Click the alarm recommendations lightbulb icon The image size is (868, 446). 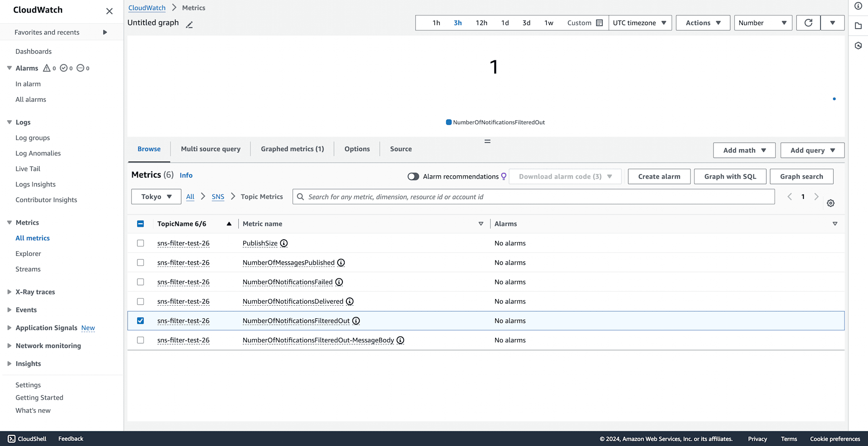pos(503,176)
